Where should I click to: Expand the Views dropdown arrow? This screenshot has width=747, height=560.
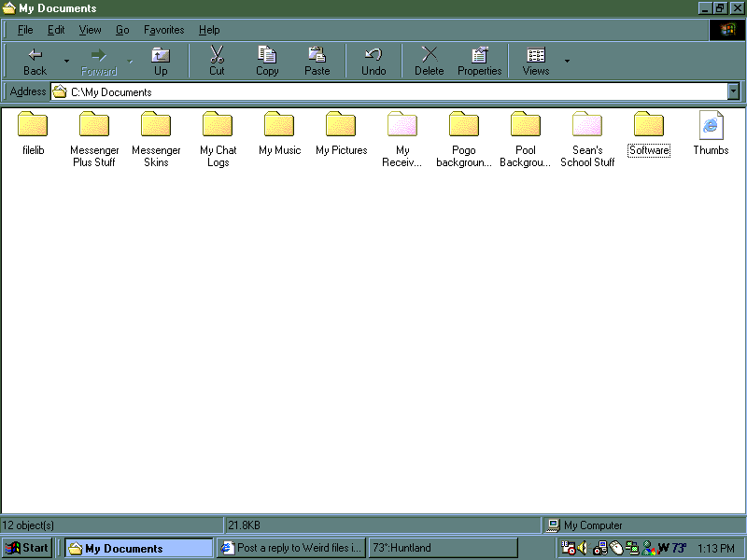tap(567, 62)
